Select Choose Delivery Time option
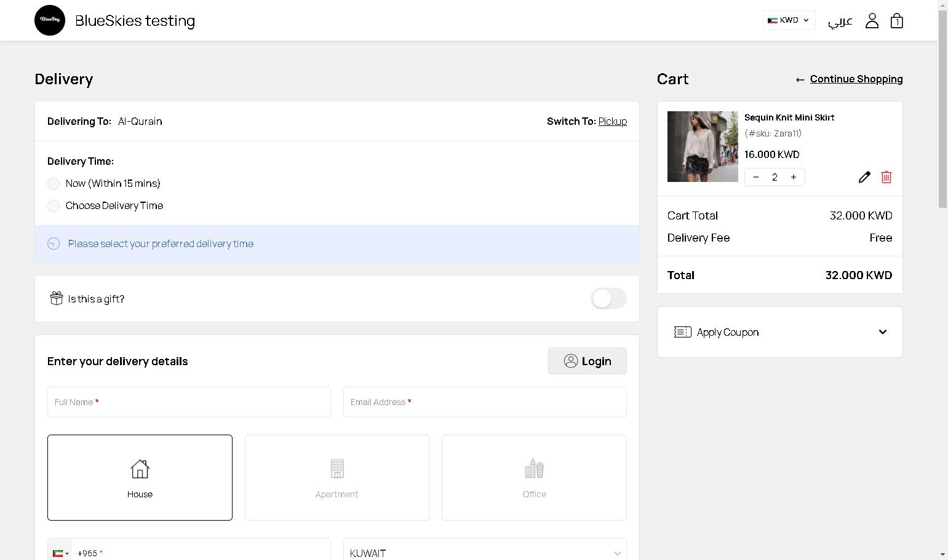 point(54,206)
